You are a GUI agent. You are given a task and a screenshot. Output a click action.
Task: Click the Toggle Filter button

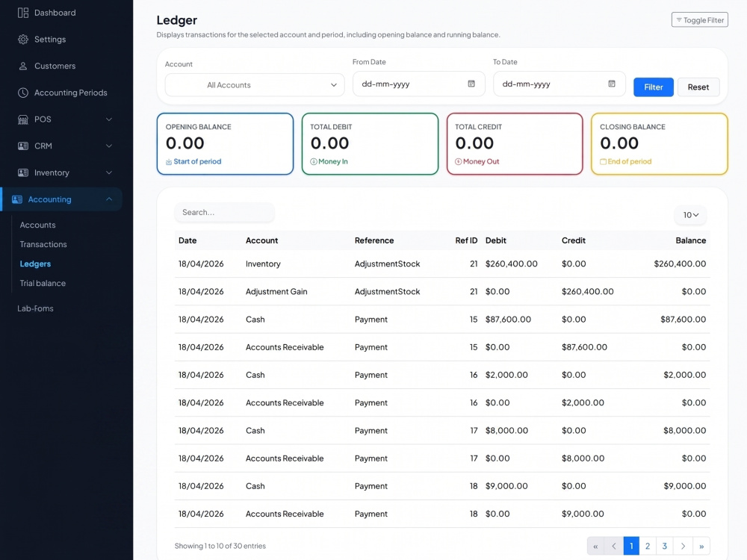click(x=699, y=20)
